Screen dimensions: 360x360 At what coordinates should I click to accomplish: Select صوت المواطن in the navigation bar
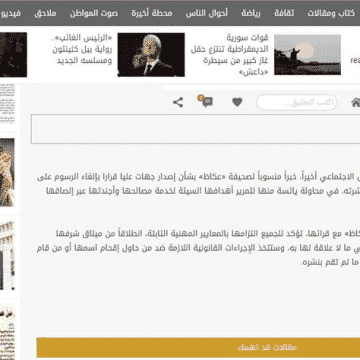tap(94, 13)
